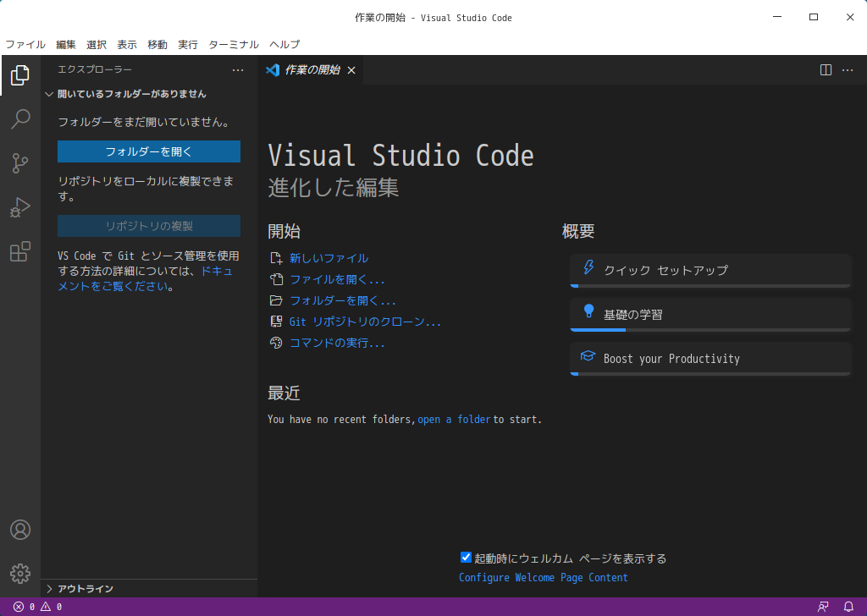Click the Git clone icon beside Git リポジトリのクローン
Image resolution: width=867 pixels, height=616 pixels.
point(276,322)
